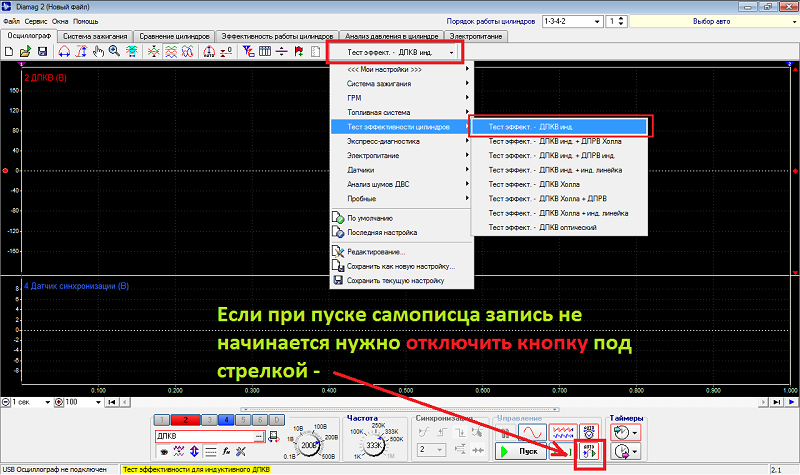This screenshot has height=475, width=800.
Task: Click the Частота frequency knob showing 333K
Action: [x=374, y=445]
